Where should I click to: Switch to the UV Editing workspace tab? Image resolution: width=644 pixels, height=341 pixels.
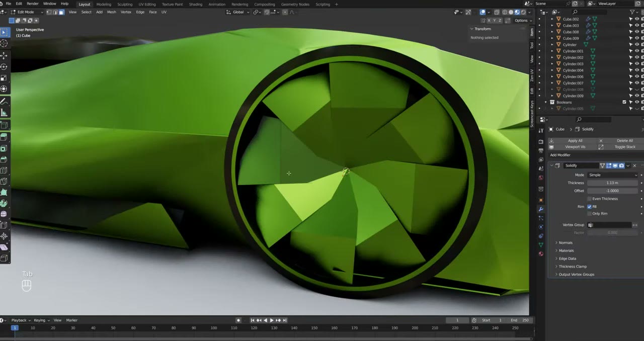click(147, 4)
